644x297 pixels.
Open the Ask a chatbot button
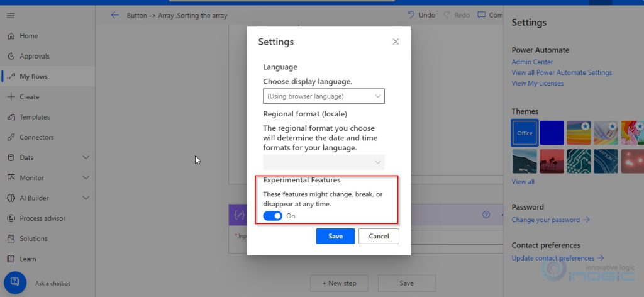15,282
